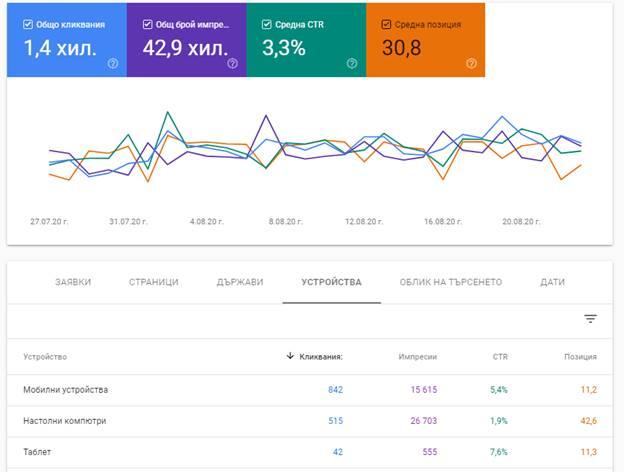Sort table by Позиция column header
The width and height of the screenshot is (624, 472).
click(581, 357)
